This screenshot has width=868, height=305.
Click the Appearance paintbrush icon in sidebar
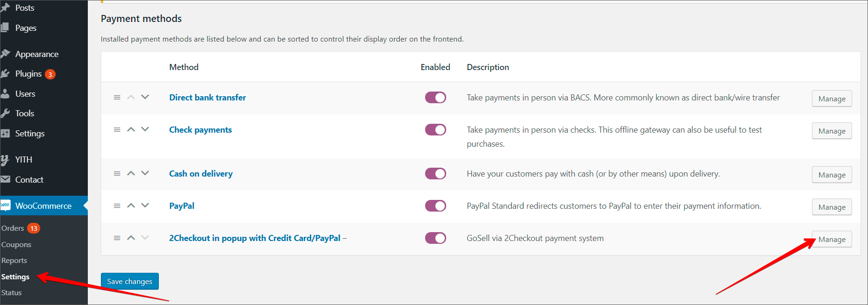(6, 54)
